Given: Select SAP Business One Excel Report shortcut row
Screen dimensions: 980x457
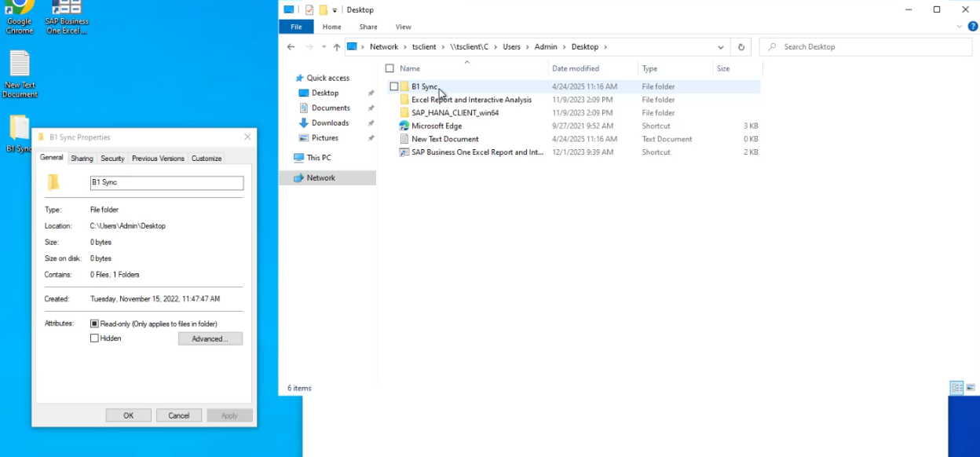Looking at the screenshot, I should point(471,152).
